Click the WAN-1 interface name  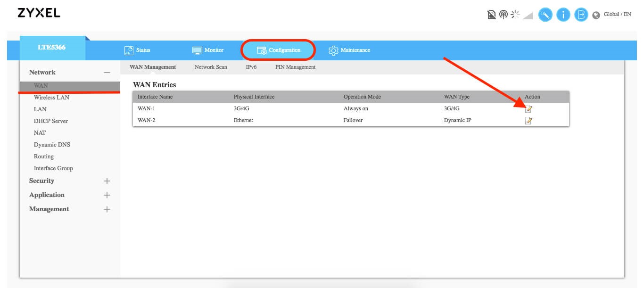coord(146,108)
